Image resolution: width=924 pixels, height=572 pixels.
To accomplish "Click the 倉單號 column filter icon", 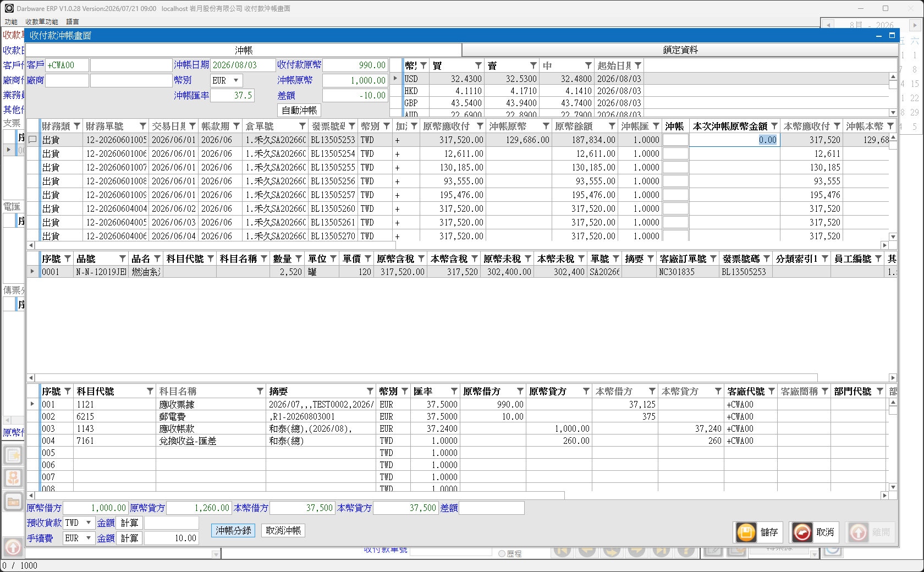I will pos(302,126).
